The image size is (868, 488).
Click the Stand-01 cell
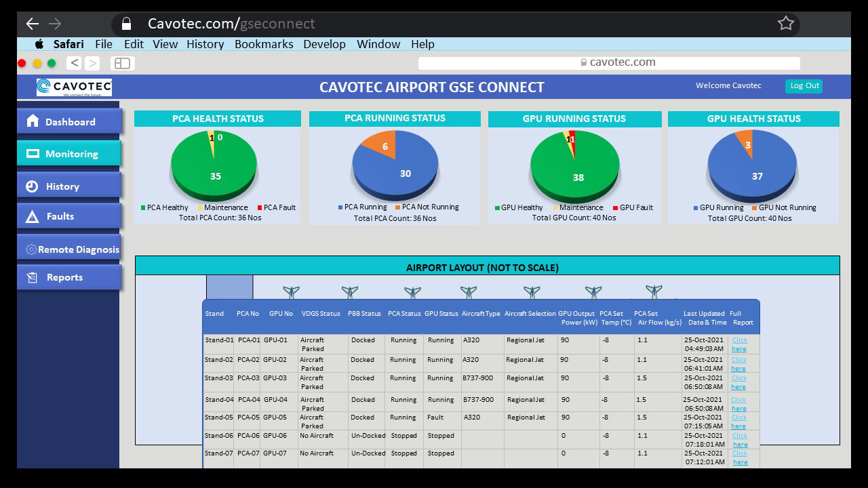218,340
